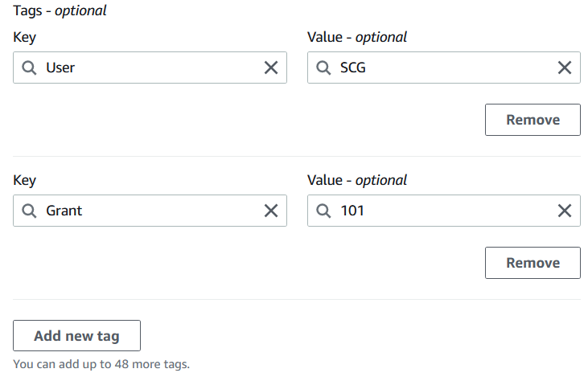Click the Key label above User
Viewport: 588px width, 381px height.
pos(25,37)
